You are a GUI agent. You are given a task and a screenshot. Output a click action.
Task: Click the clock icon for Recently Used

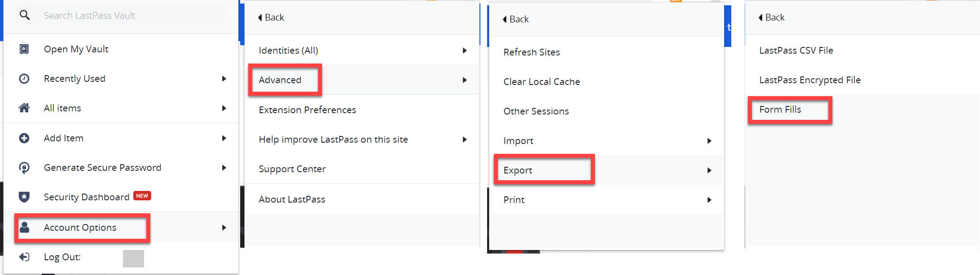coord(24,79)
